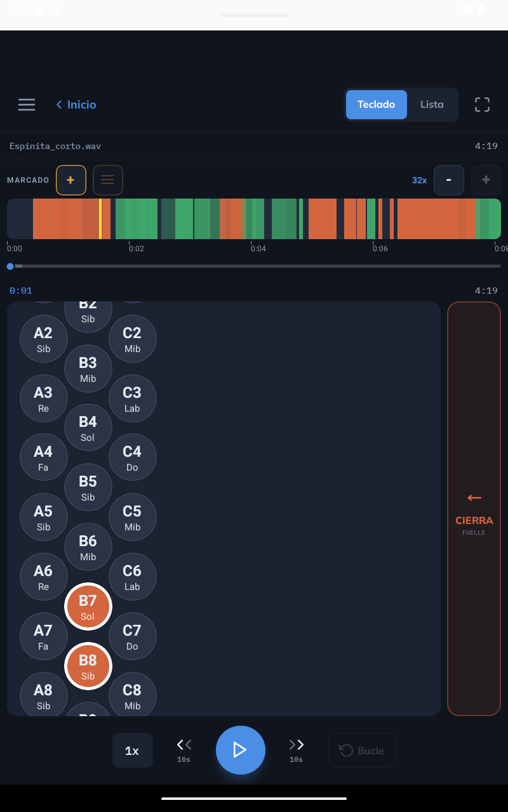
Task: Tap the highlighted B7 Sol key
Action: click(88, 606)
